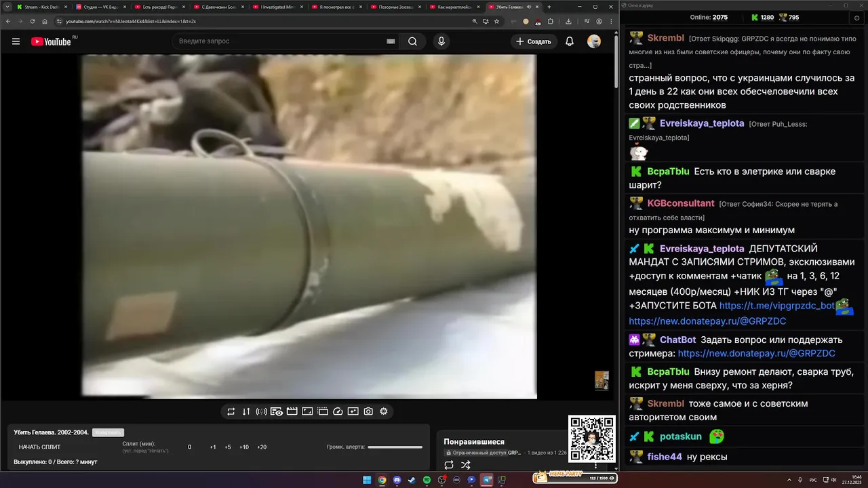Viewport: 868px width, 488px height.
Task: Click the video filters plus-screen icon
Action: click(x=353, y=411)
